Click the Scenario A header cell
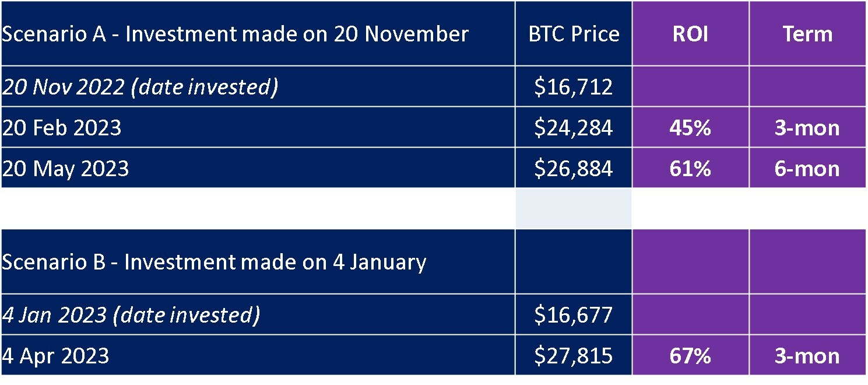The height and width of the screenshot is (385, 868). (x=258, y=33)
